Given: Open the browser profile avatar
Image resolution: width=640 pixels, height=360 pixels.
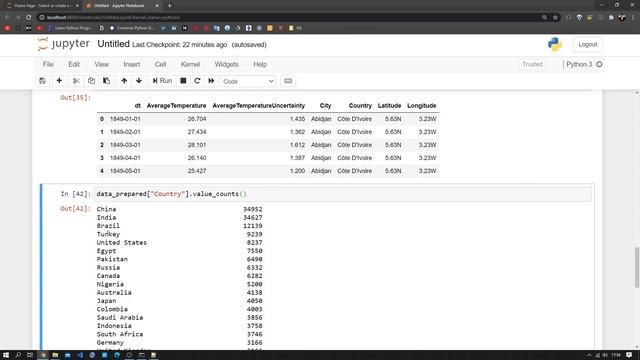Looking at the screenshot, I should pos(622,18).
